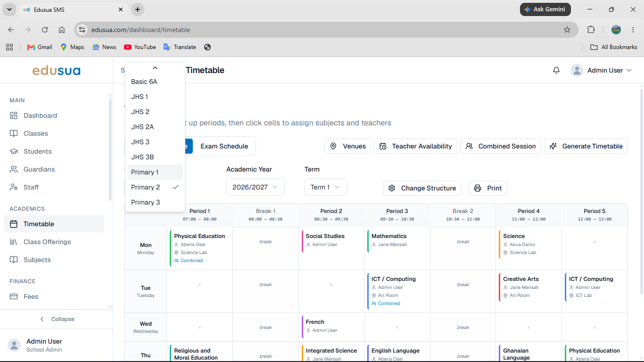Open Monday Period 1 Physical Education cell
This screenshot has width=644, height=362.
(199, 248)
